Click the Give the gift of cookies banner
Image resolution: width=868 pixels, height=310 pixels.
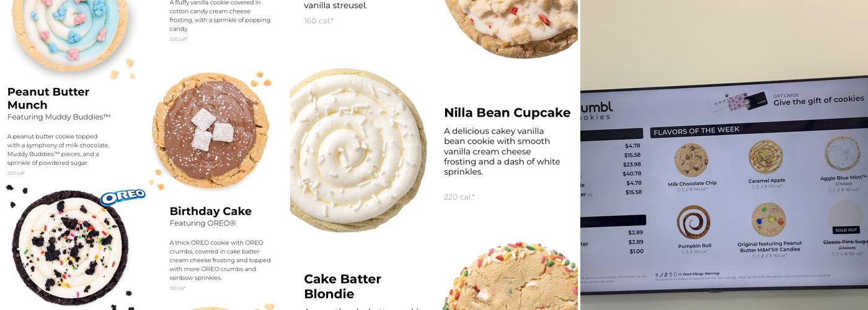[x=818, y=100]
